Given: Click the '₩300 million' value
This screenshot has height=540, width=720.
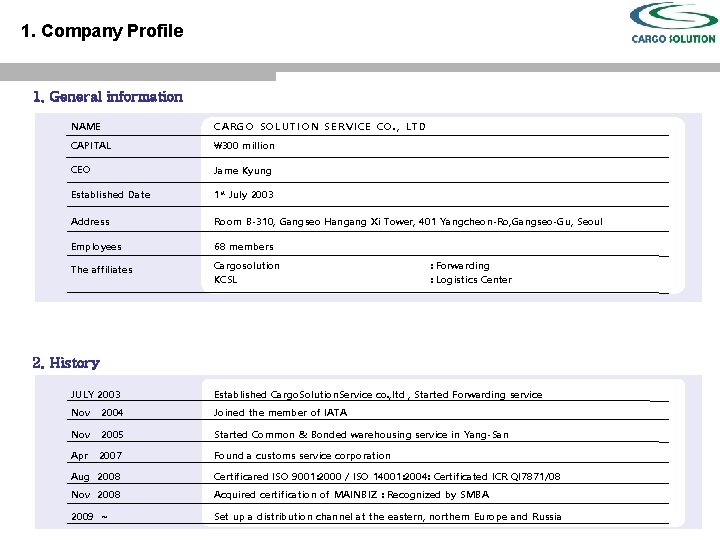Looking at the screenshot, I should pos(244,146).
